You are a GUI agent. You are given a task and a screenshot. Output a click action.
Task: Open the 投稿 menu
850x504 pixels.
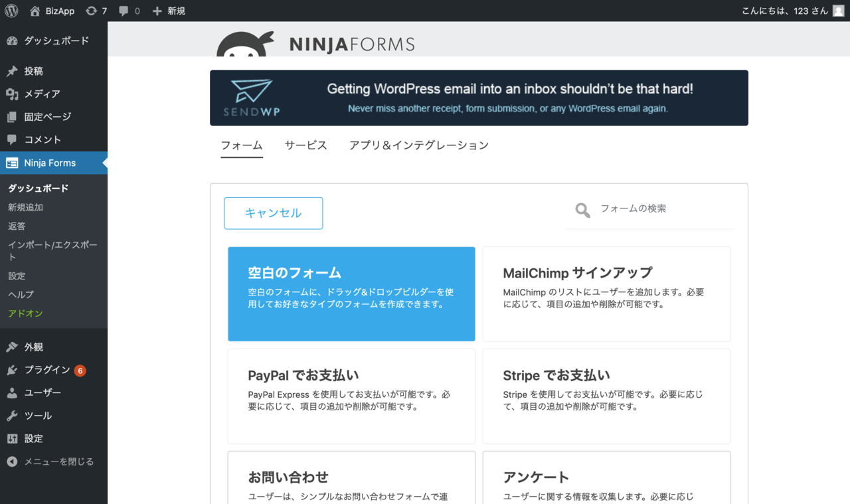click(x=54, y=71)
